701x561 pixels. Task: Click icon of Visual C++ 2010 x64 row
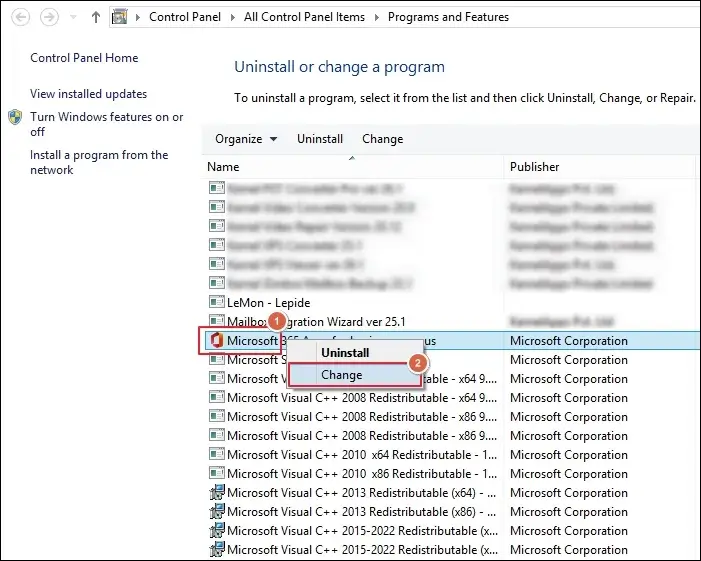(217, 454)
